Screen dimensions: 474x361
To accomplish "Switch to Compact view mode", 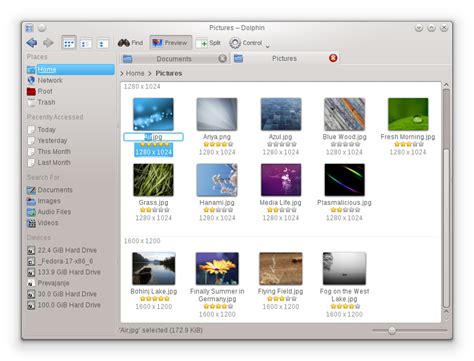I will click(x=86, y=44).
